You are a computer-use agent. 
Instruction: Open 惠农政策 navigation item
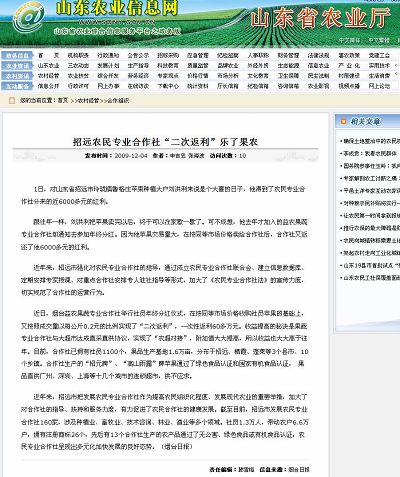point(349,55)
